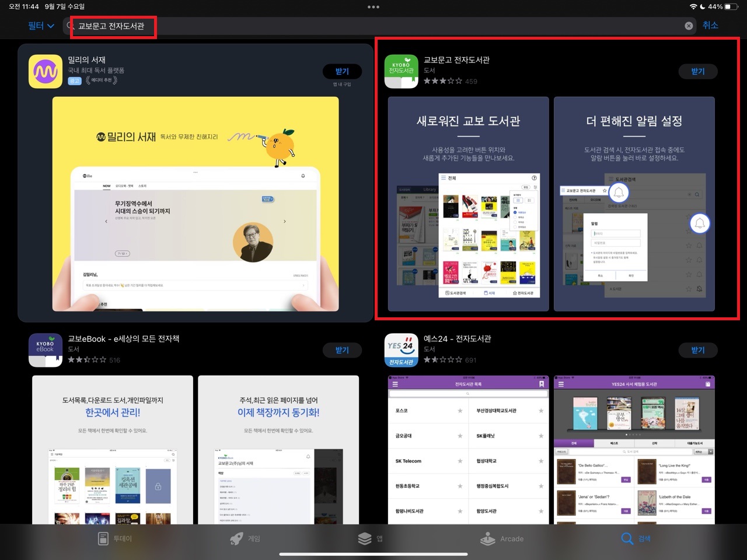747x560 pixels.
Task: Switch to the 게임 tab
Action: (x=245, y=538)
